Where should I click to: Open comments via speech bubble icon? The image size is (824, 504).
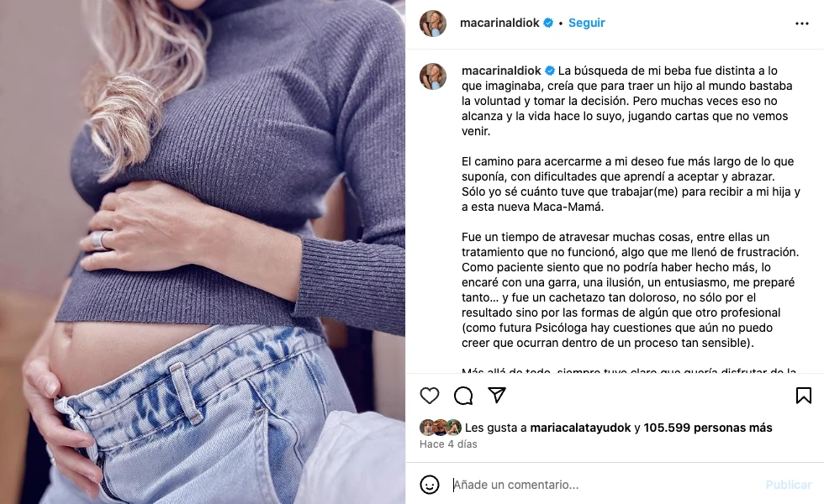463,396
